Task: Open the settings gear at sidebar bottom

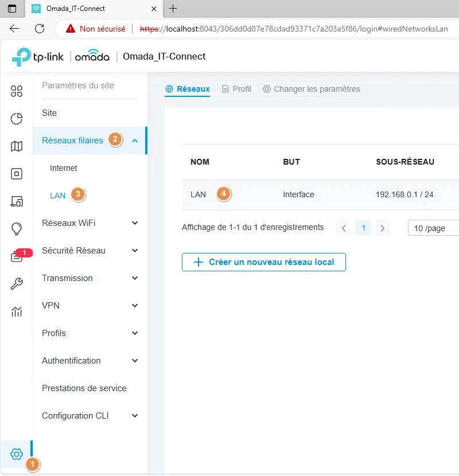Action: tap(17, 454)
